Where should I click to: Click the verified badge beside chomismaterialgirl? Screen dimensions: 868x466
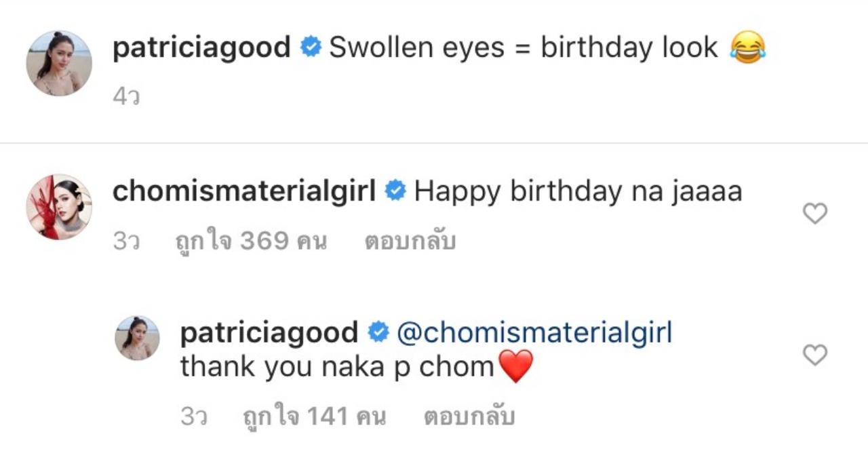(395, 192)
